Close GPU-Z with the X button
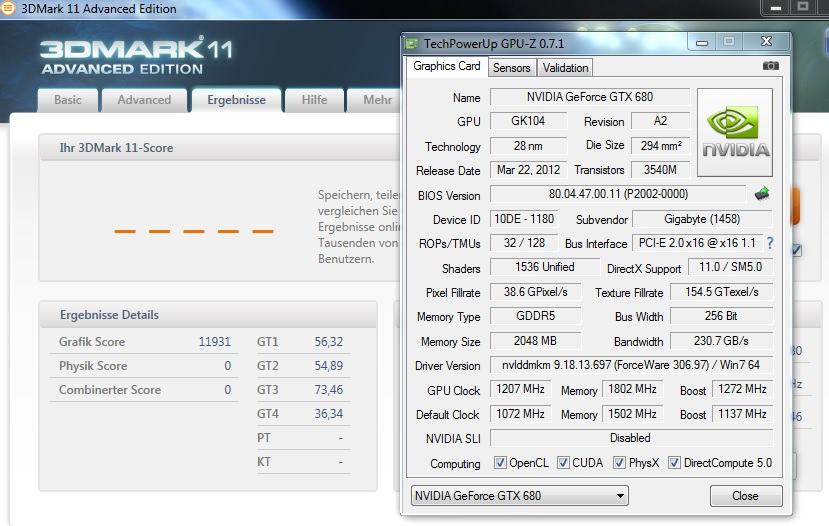Screen dimensions: 829x526 (767, 41)
